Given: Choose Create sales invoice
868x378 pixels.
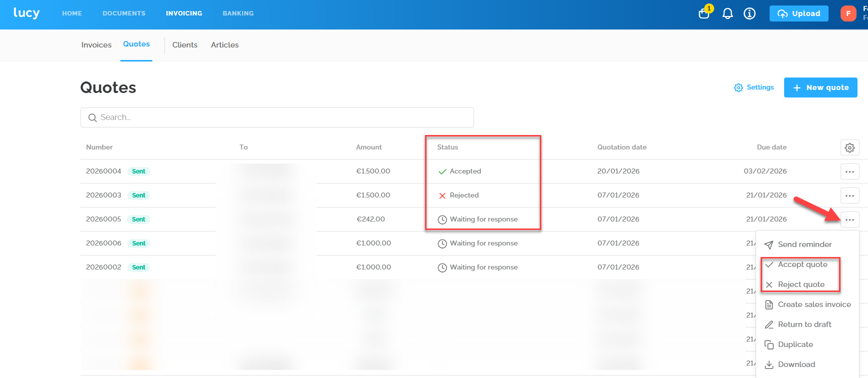Looking at the screenshot, I should [x=808, y=304].
